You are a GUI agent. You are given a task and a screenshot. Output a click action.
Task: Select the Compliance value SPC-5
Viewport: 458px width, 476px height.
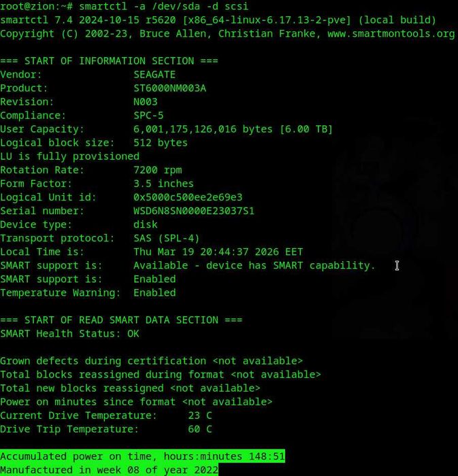(148, 116)
